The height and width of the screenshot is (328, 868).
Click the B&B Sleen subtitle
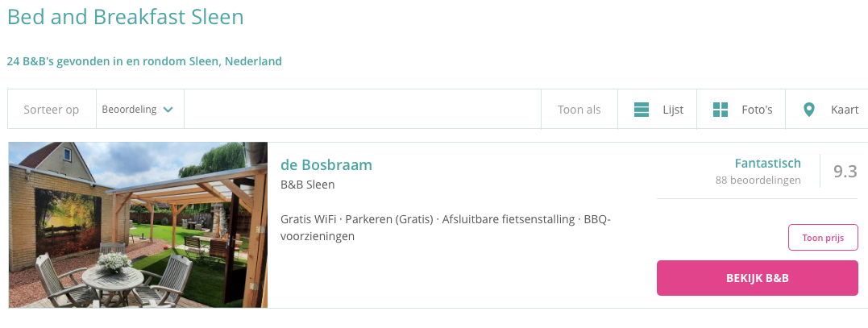coord(307,185)
